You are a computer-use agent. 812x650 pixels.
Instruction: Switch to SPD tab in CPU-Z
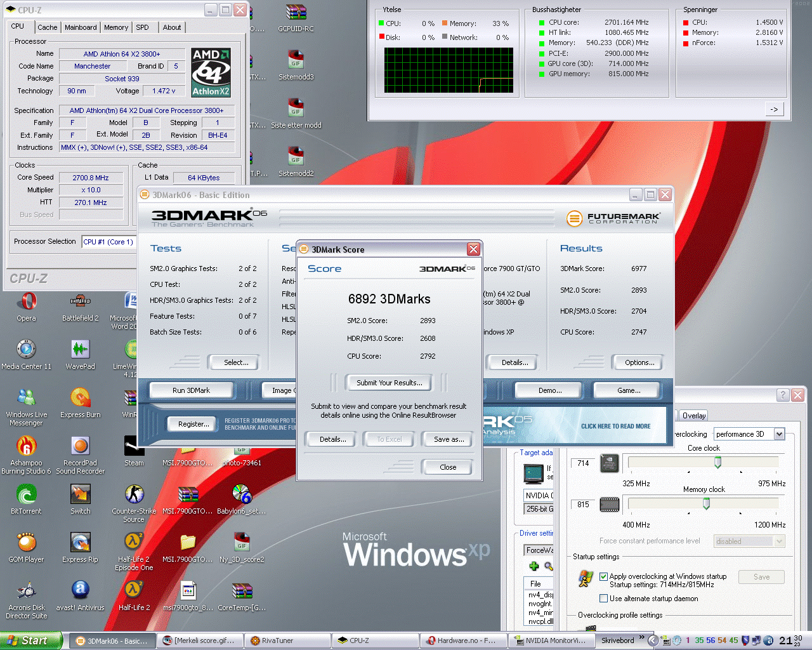143,27
